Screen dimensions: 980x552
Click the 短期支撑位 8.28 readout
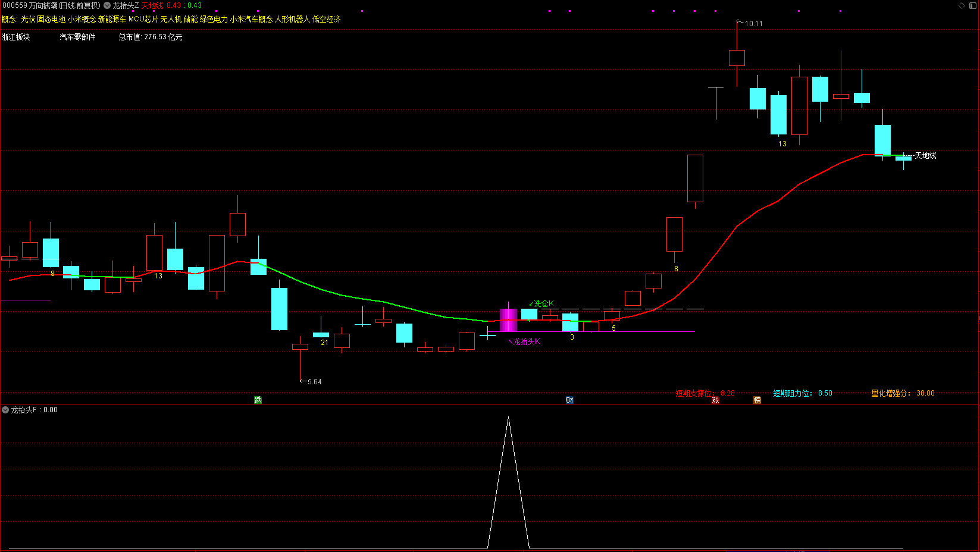tap(705, 393)
